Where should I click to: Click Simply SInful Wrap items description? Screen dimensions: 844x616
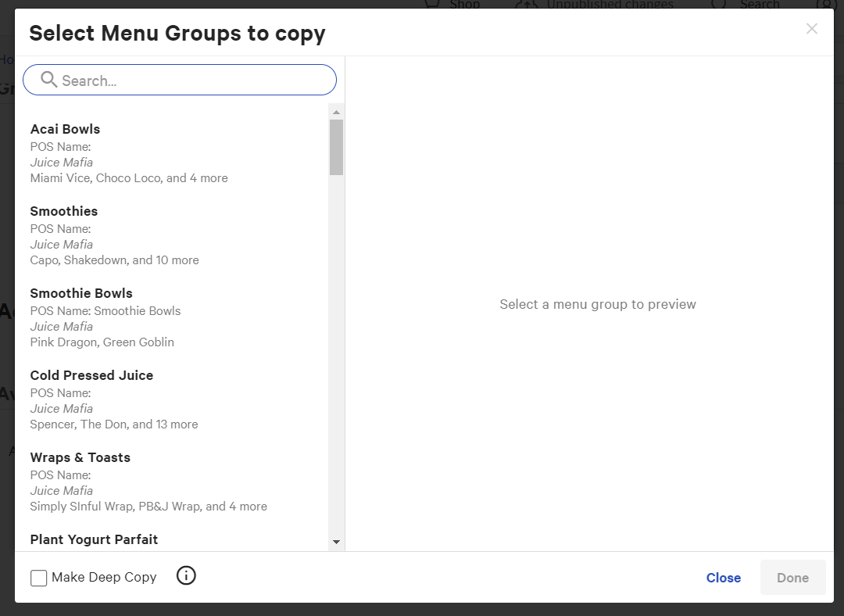coord(148,507)
